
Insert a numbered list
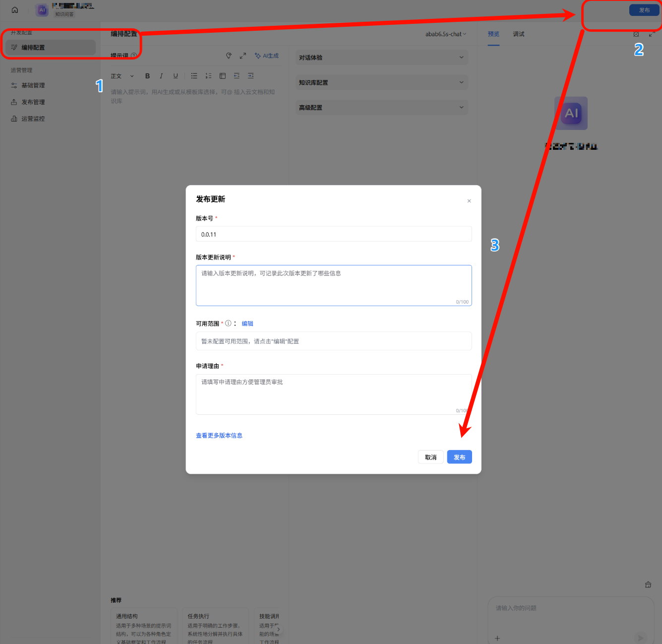(x=208, y=76)
